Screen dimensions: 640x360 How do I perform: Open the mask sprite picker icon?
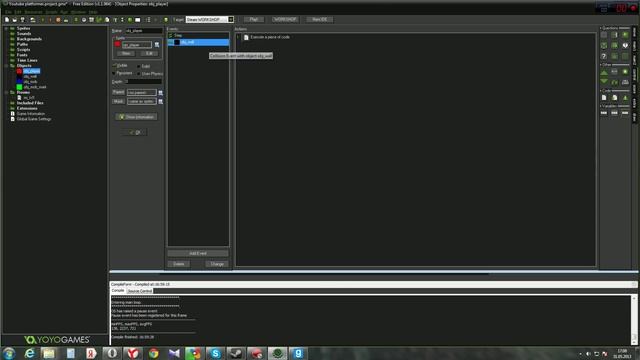[x=160, y=101]
